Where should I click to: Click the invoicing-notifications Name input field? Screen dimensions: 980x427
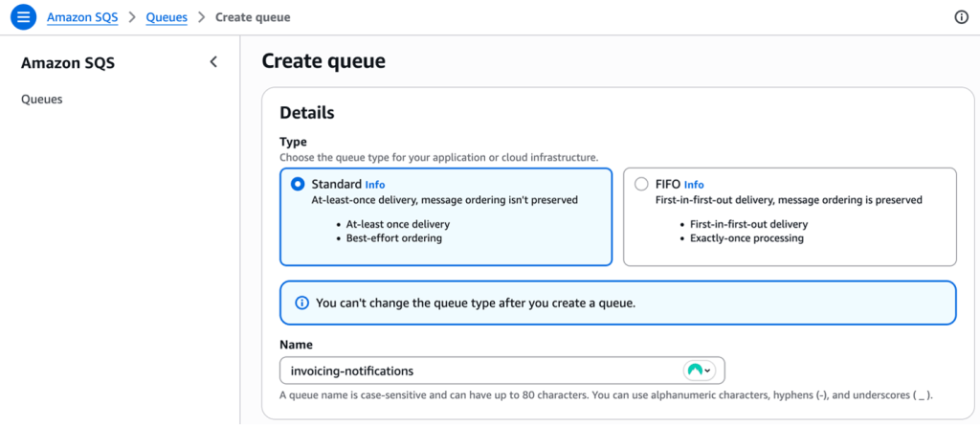(x=479, y=371)
